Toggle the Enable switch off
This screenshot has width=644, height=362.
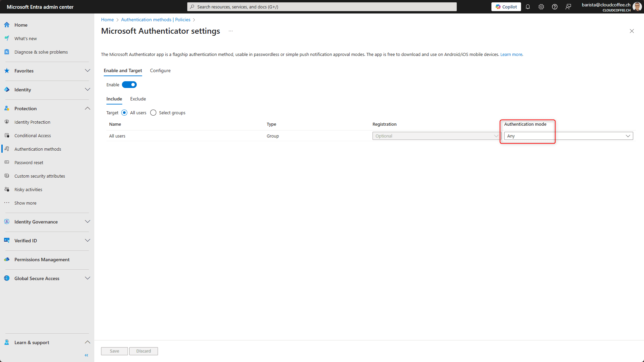[x=129, y=85]
